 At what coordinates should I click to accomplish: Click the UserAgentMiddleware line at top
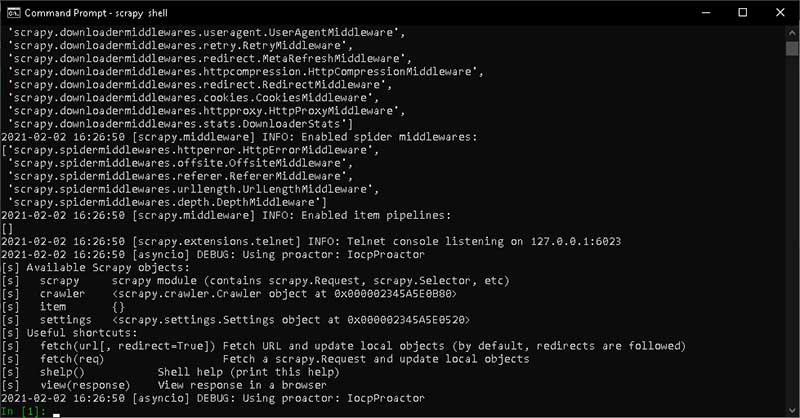tap(206, 33)
